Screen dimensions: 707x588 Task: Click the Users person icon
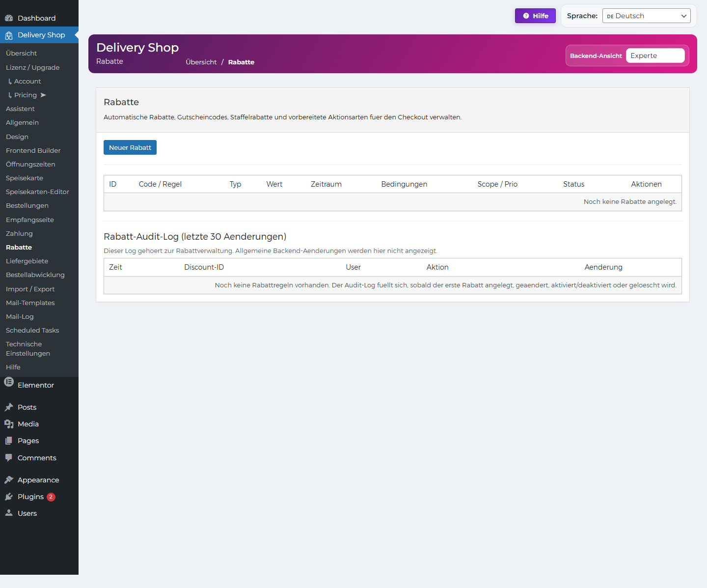9,513
